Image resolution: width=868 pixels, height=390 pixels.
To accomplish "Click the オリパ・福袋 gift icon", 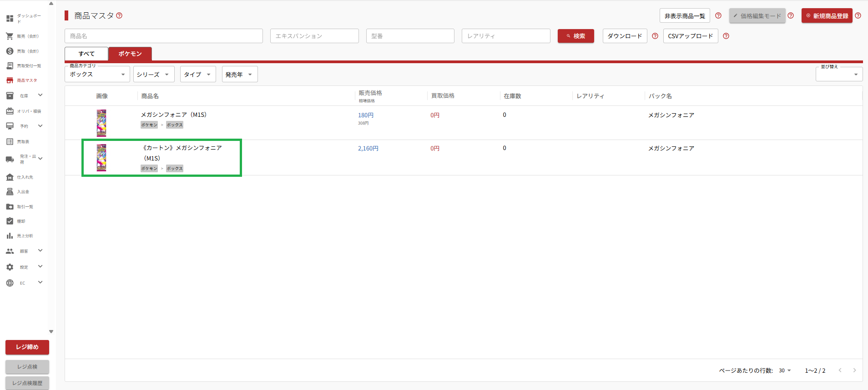I will [10, 111].
